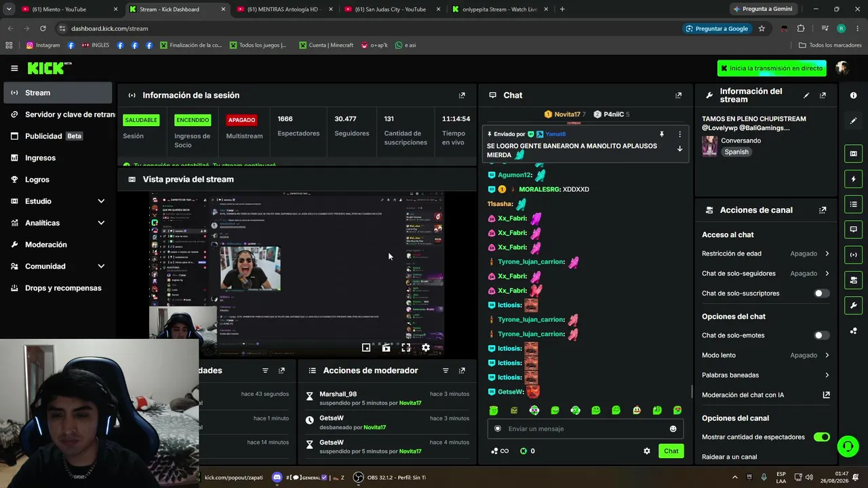Open stream preview settings gear
Screen dimensions: 868x488
tap(426, 348)
